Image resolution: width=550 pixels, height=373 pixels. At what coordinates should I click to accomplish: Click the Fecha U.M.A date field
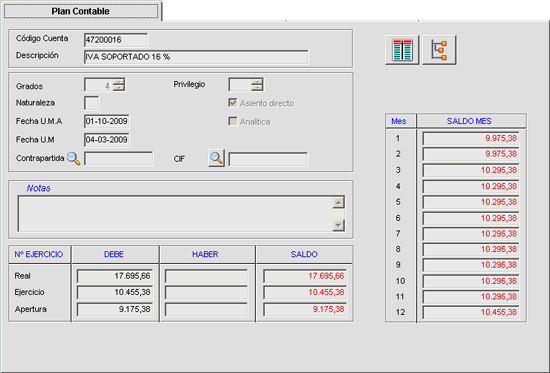click(107, 121)
